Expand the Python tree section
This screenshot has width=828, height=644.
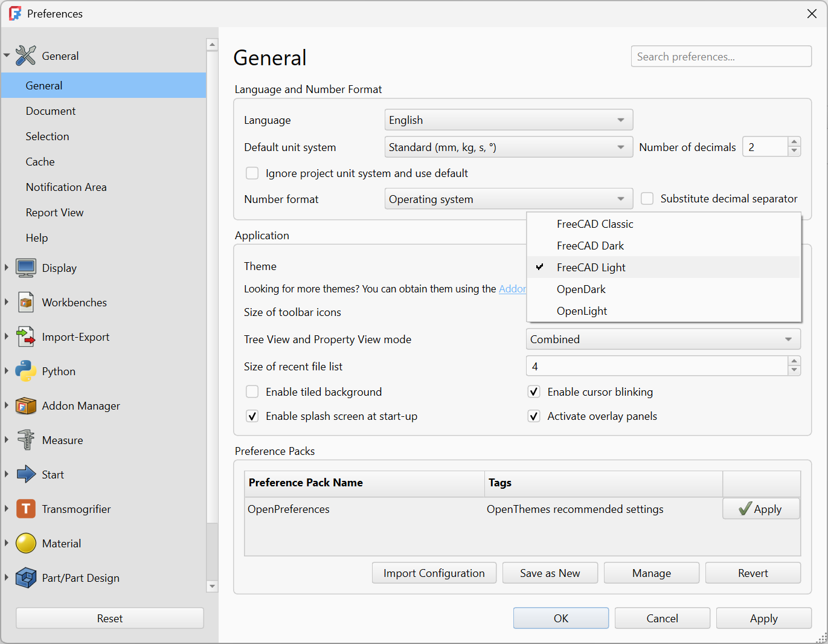click(7, 371)
